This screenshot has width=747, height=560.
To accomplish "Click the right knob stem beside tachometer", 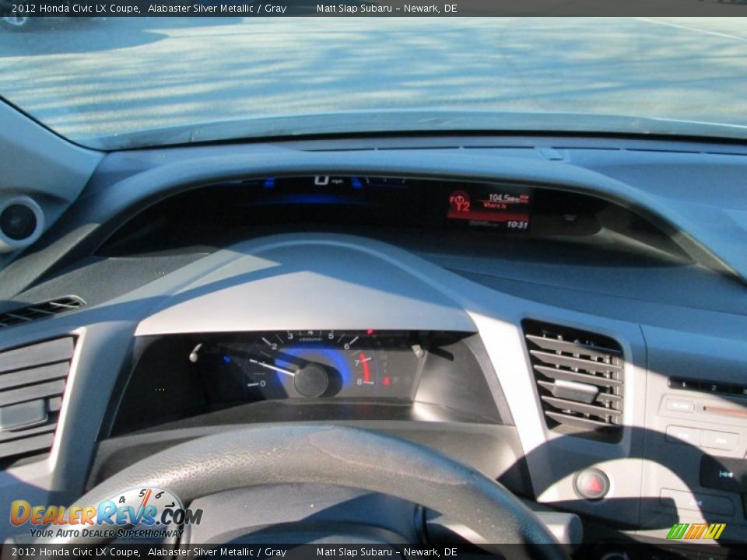I will pos(419,352).
